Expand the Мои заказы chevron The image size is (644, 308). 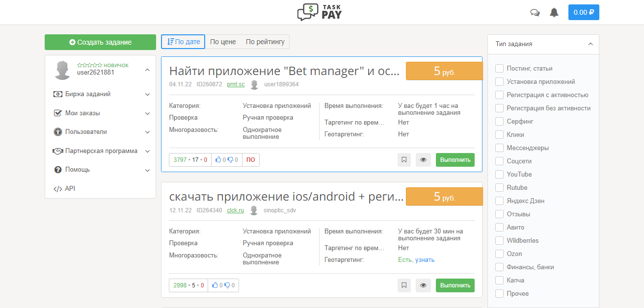[x=147, y=113]
